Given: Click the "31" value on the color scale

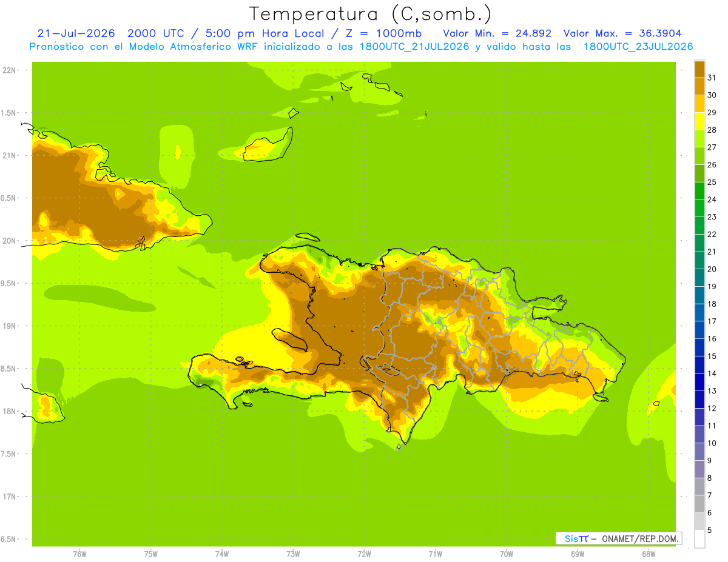Looking at the screenshot, I should (x=712, y=78).
